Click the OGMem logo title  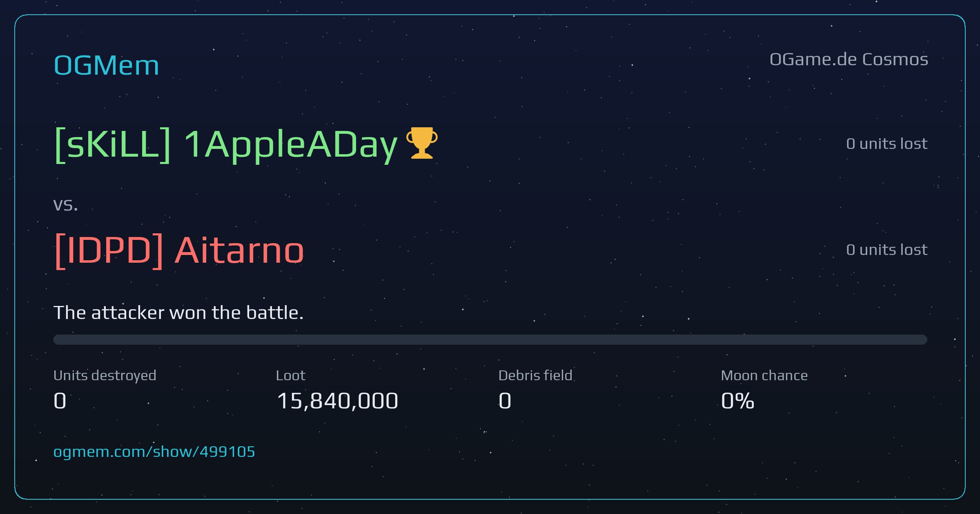point(107,65)
